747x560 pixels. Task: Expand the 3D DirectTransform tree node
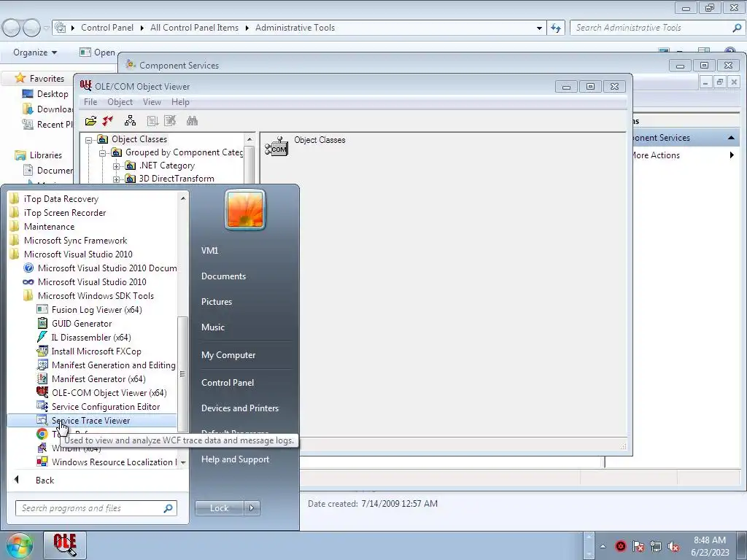tap(116, 179)
